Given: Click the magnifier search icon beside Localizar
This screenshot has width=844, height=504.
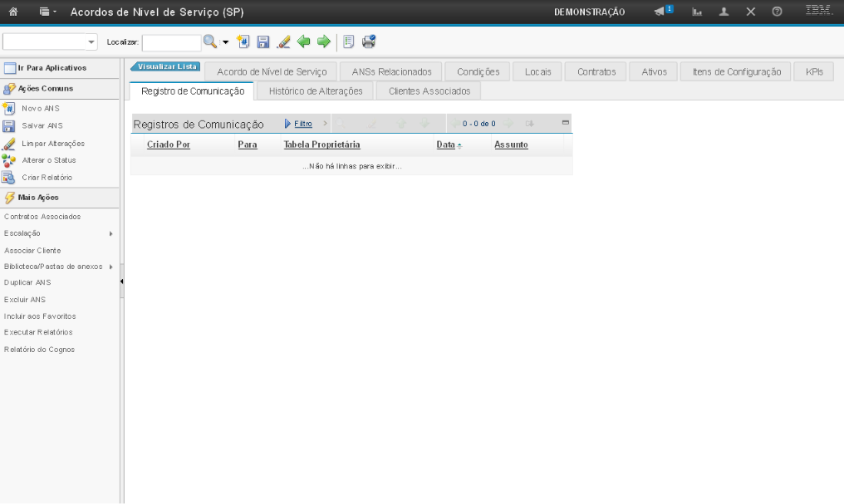Looking at the screenshot, I should pyautogui.click(x=210, y=41).
